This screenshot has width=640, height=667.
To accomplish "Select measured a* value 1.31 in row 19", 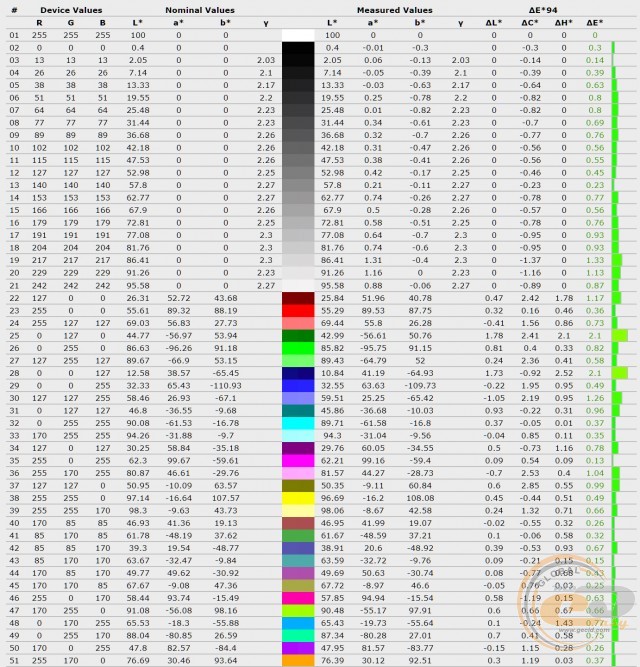I will click(x=373, y=260).
